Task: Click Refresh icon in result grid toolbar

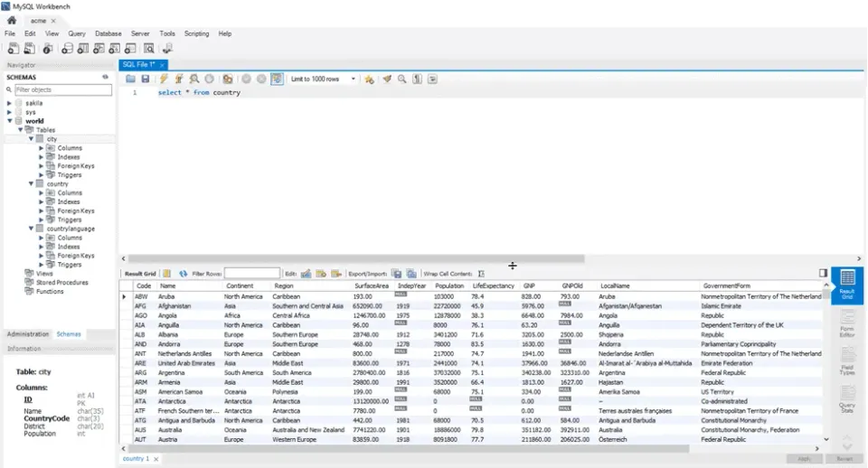Action: (183, 274)
